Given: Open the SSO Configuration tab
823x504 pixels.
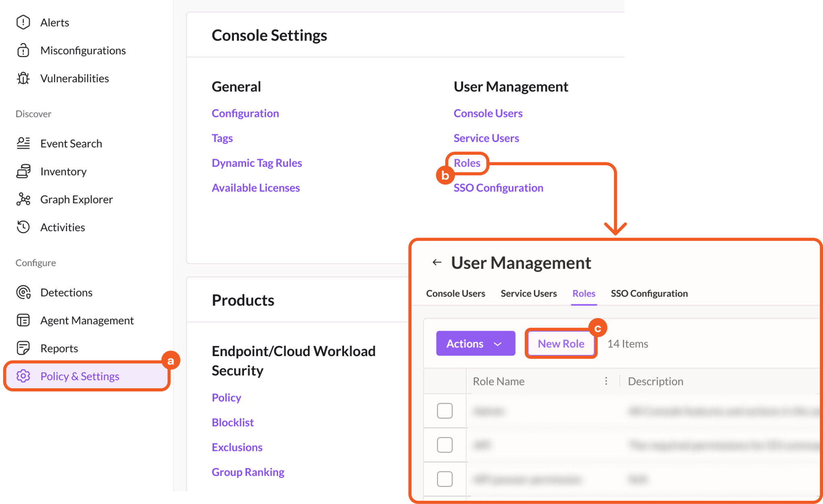Looking at the screenshot, I should coord(649,293).
